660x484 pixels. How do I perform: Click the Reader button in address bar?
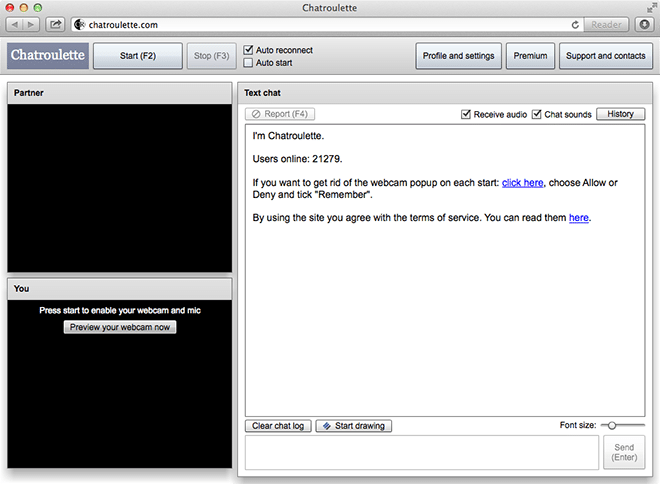pyautogui.click(x=607, y=24)
